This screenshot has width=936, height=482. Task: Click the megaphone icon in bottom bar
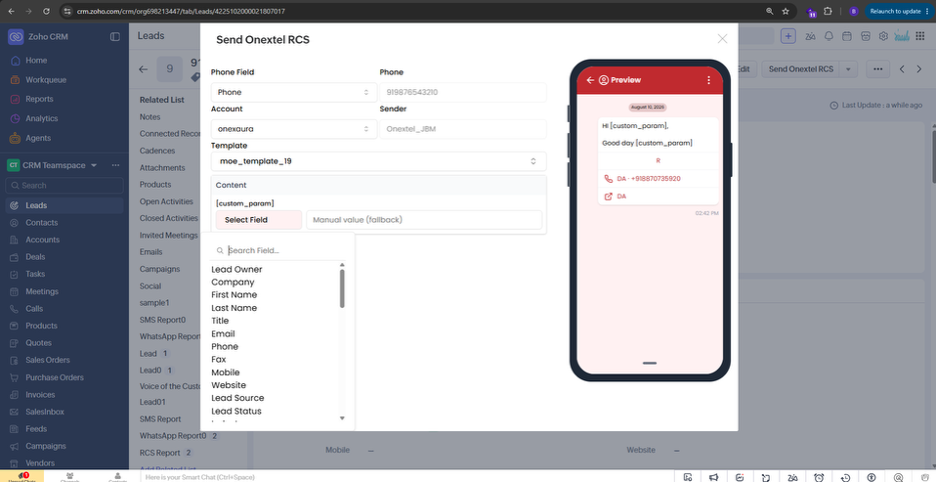pyautogui.click(x=713, y=477)
